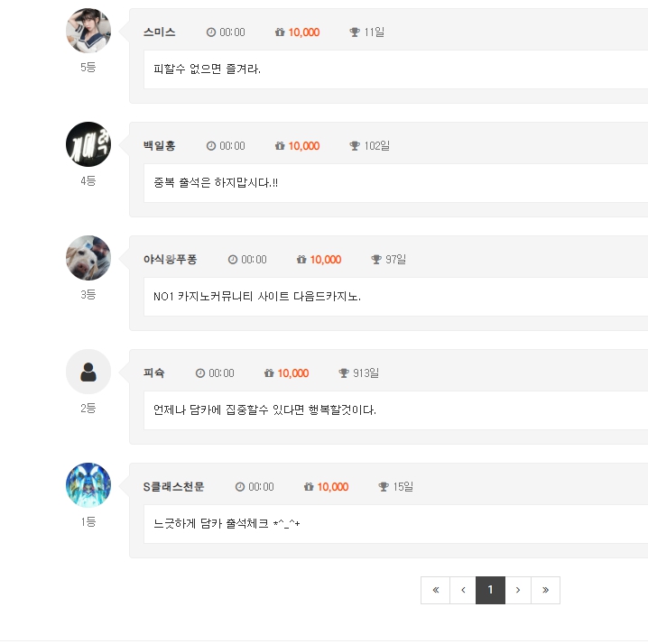Select page 1 in pagination
The image size is (648, 644).
coord(490,590)
